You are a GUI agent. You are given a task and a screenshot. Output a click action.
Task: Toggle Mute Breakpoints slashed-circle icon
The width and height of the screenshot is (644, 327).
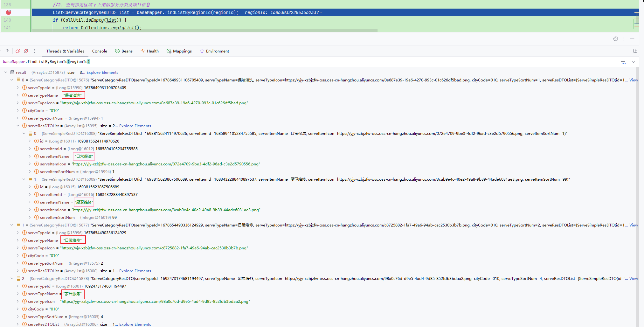click(26, 51)
